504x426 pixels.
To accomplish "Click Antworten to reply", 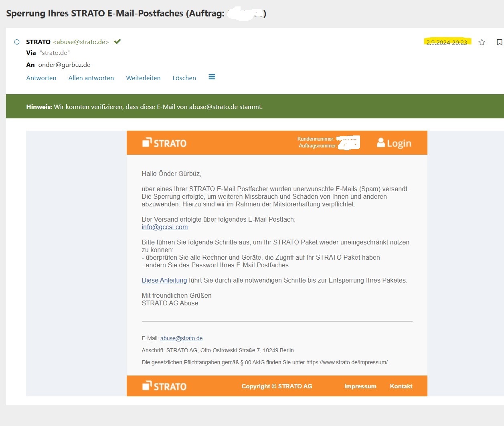I will point(41,78).
